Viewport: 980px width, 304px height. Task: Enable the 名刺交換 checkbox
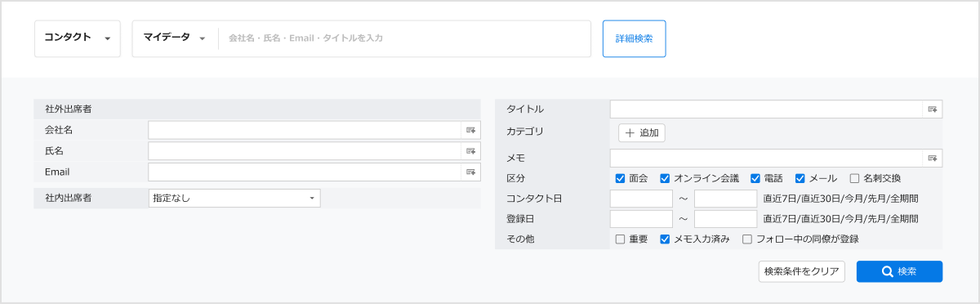coord(854,178)
